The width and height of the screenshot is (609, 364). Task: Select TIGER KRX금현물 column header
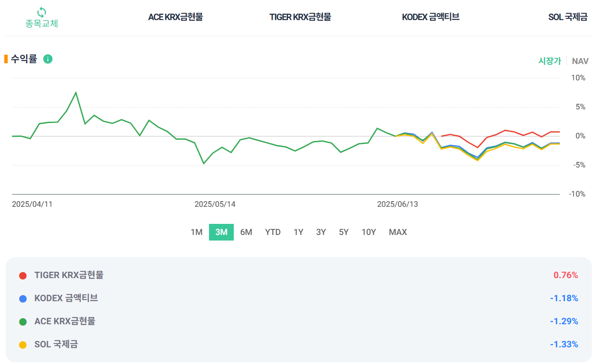point(300,17)
